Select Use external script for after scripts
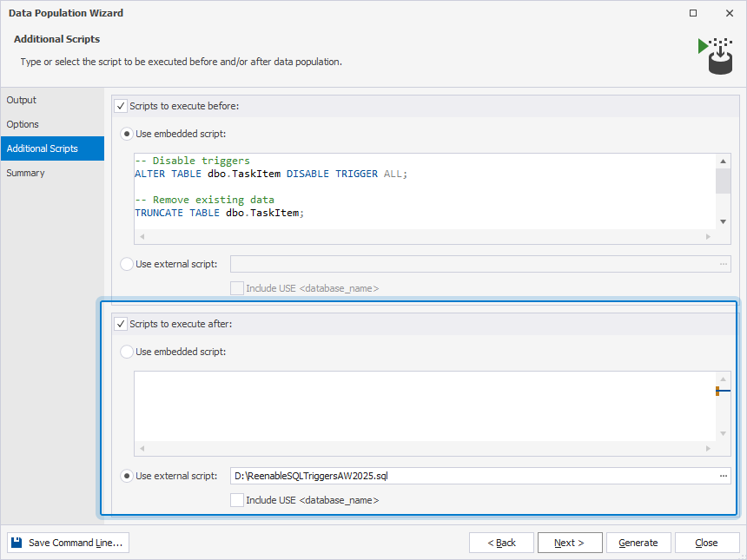Image resolution: width=747 pixels, height=560 pixels. click(x=126, y=476)
